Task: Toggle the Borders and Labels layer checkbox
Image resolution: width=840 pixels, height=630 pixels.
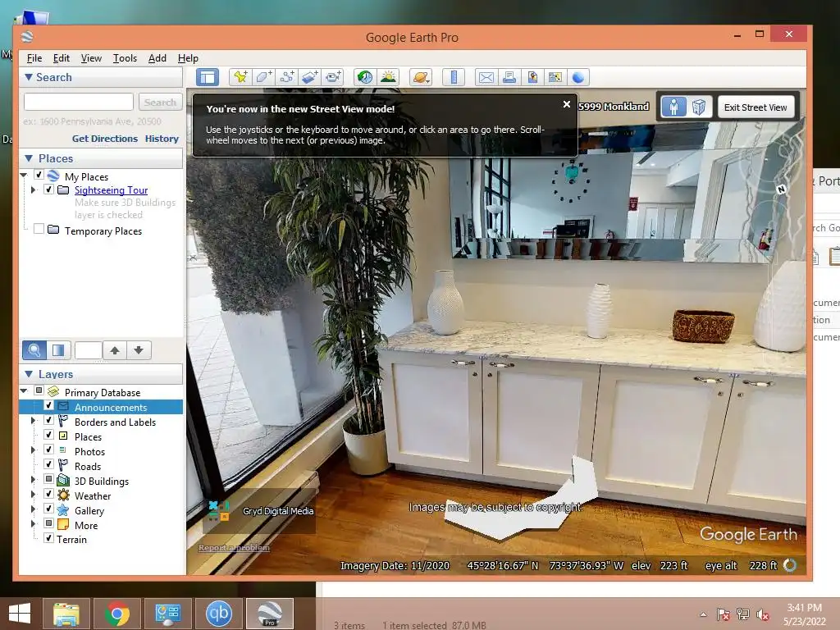Action: pos(48,421)
